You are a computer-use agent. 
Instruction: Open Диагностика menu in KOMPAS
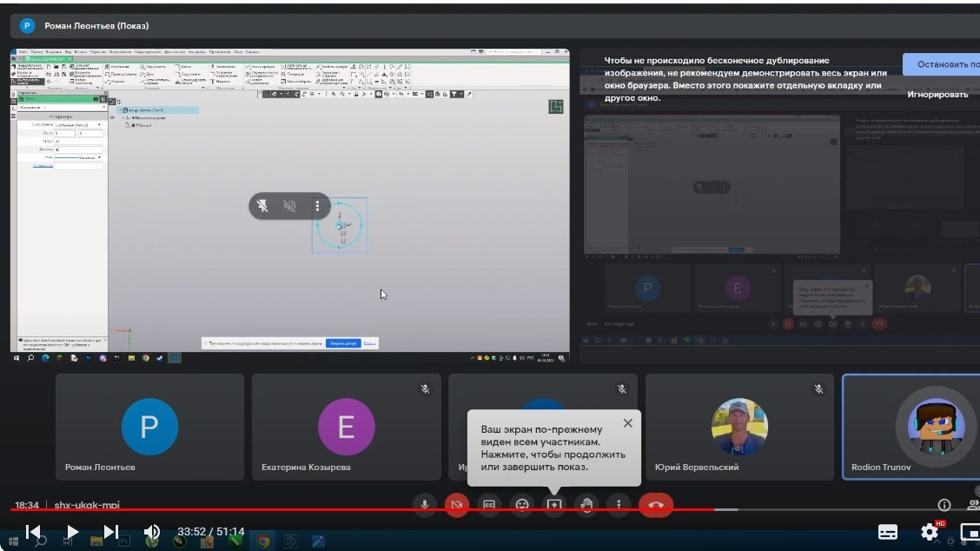click(175, 52)
